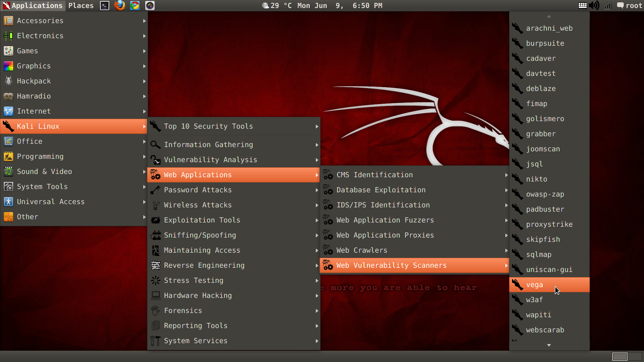
Task: Launch owasp-zap from the scanners list
Action: point(549,194)
